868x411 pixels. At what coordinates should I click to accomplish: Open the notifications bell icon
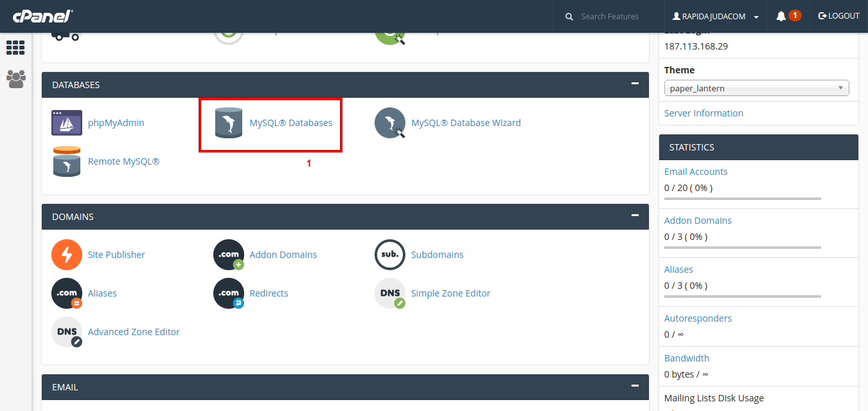(x=781, y=16)
